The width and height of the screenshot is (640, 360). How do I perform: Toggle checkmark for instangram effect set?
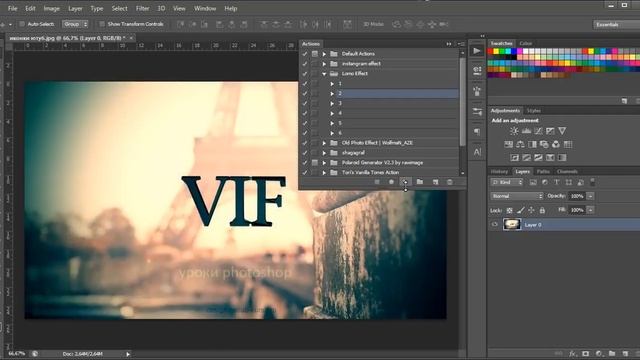click(x=304, y=64)
